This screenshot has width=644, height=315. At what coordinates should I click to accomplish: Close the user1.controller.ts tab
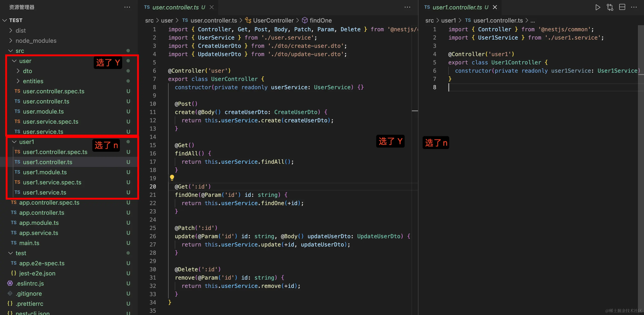click(x=495, y=7)
